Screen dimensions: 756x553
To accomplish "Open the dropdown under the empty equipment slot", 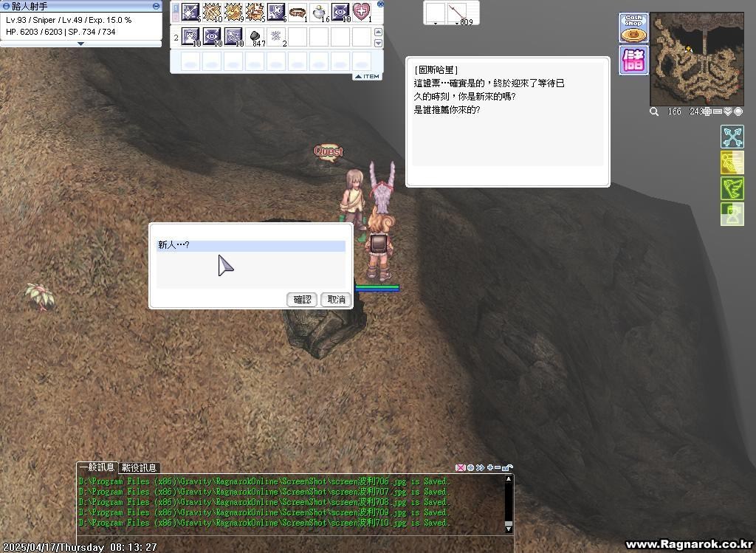I will click(436, 23).
